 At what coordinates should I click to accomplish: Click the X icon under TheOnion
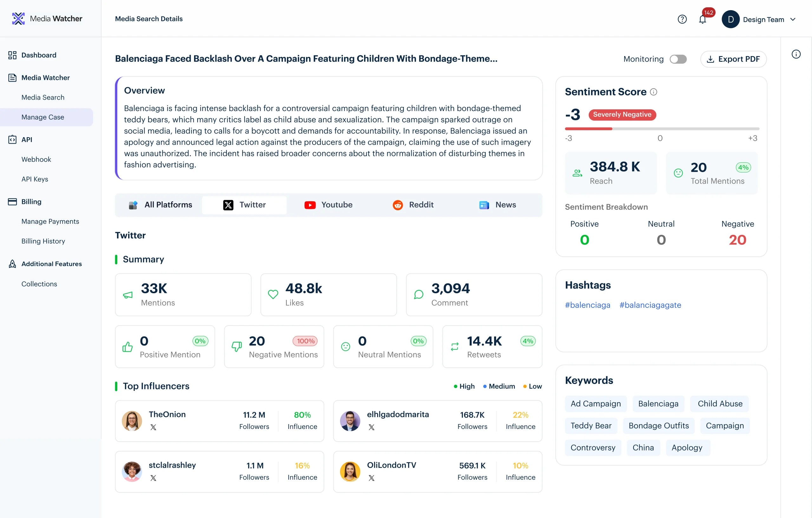(153, 427)
